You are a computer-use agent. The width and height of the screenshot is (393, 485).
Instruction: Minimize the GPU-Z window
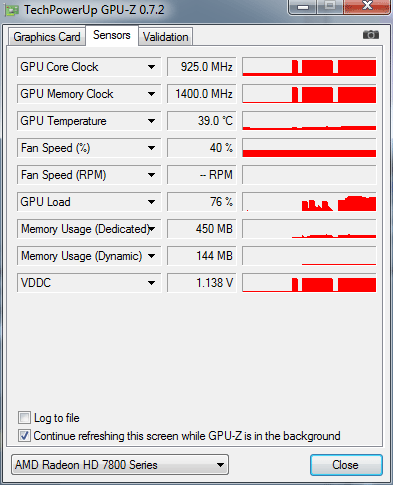tap(303, 7)
